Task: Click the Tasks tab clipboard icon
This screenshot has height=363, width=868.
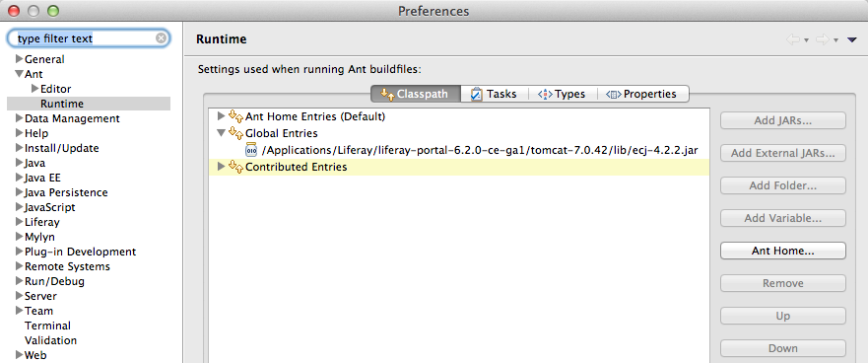Action: [476, 95]
